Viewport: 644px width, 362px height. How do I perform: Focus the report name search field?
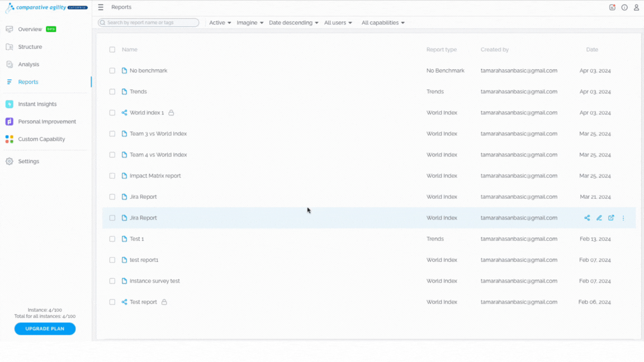click(148, 22)
